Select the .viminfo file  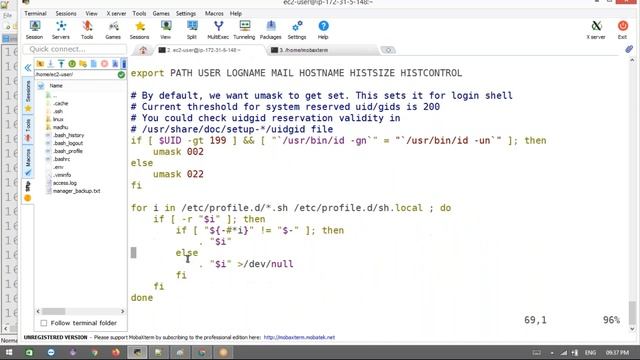coord(62,175)
